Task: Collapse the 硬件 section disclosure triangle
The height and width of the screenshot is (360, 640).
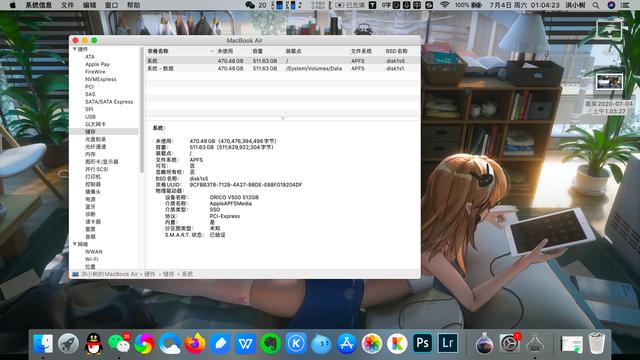Action: pyautogui.click(x=75, y=49)
